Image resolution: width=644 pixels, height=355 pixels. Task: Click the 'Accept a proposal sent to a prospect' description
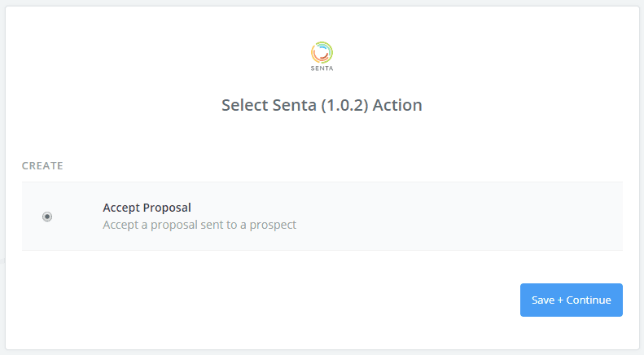[199, 224]
